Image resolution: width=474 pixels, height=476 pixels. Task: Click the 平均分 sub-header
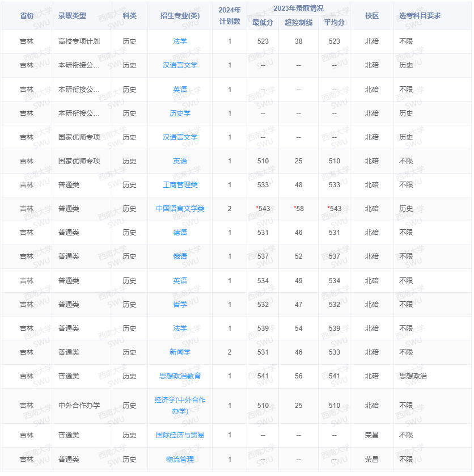click(333, 23)
